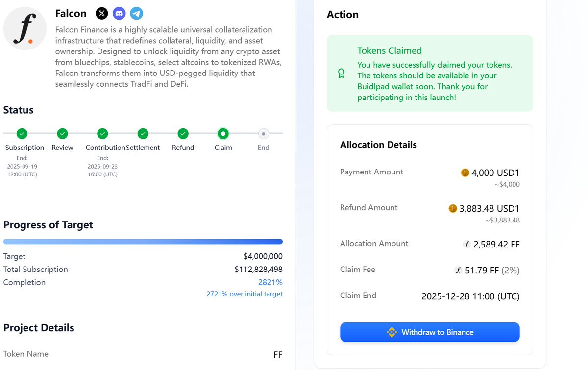
Task: Click the Claim Fee label
Action: pos(358,270)
